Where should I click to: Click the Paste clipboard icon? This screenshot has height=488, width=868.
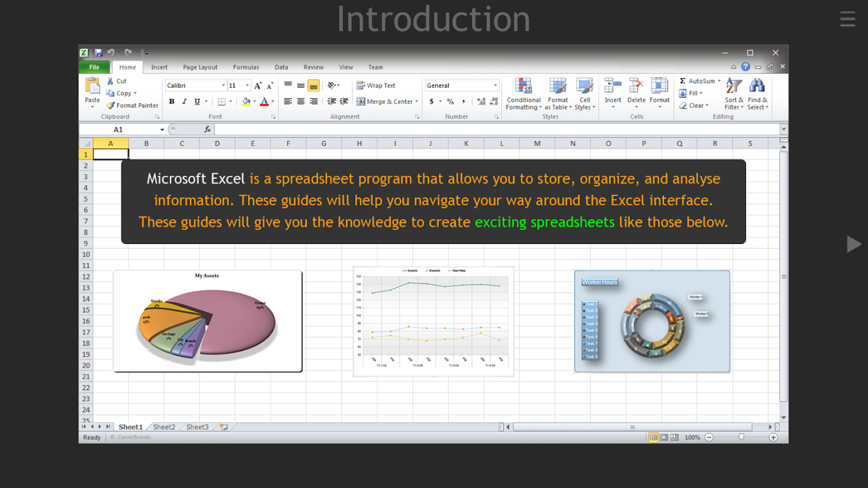92,86
